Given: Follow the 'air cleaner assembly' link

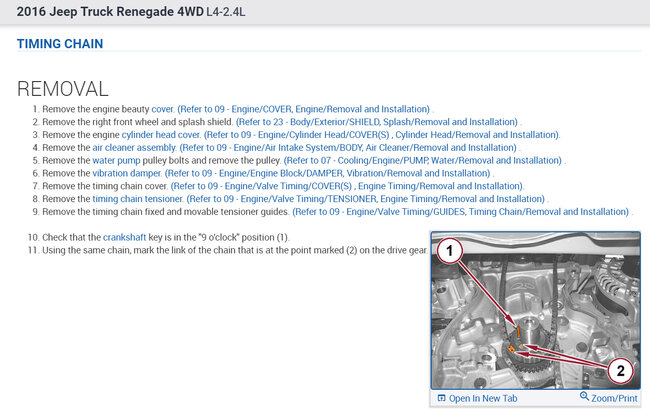Looking at the screenshot, I should click(134, 148).
